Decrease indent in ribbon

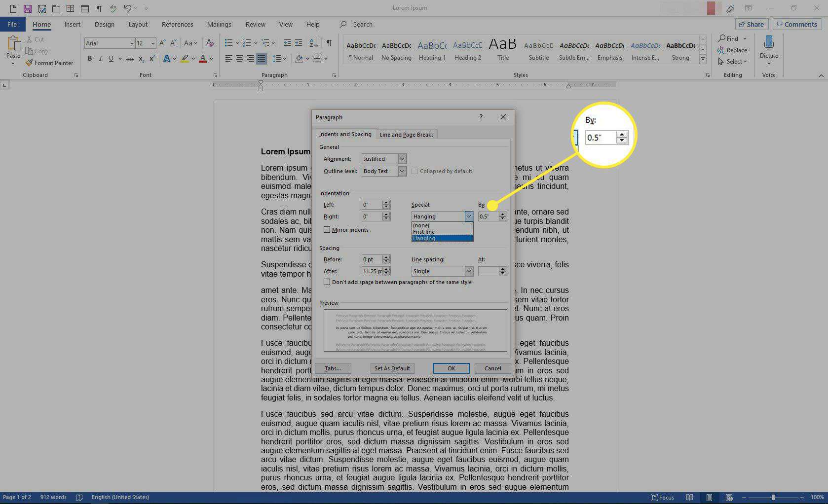(x=288, y=43)
